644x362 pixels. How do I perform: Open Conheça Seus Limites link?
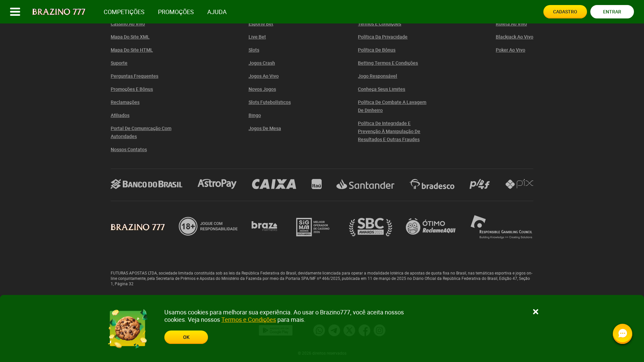coord(381,89)
